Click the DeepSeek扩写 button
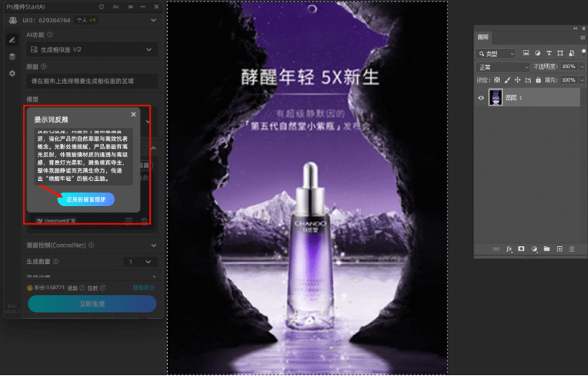This screenshot has height=376, width=588. (x=56, y=220)
